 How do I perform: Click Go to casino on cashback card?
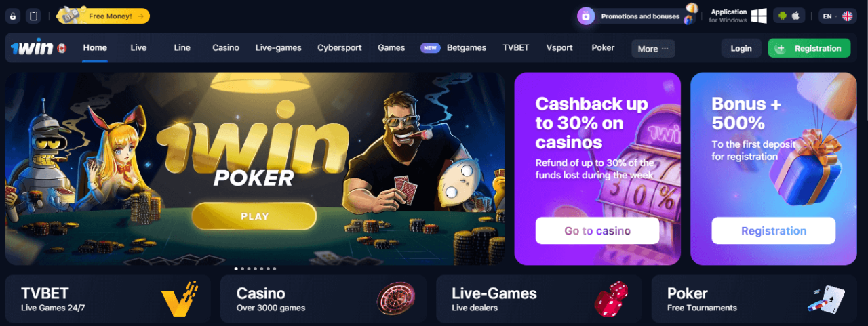coord(597,230)
